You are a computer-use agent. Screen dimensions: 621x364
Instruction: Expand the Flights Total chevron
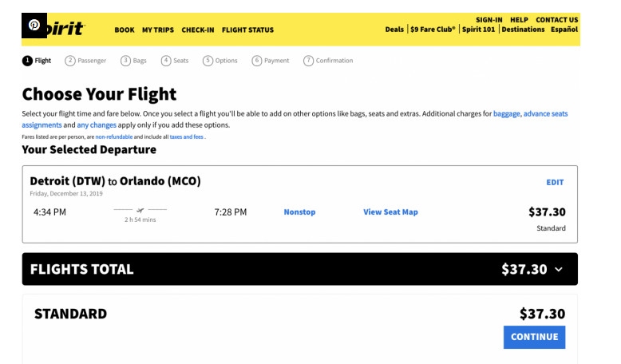click(x=559, y=270)
